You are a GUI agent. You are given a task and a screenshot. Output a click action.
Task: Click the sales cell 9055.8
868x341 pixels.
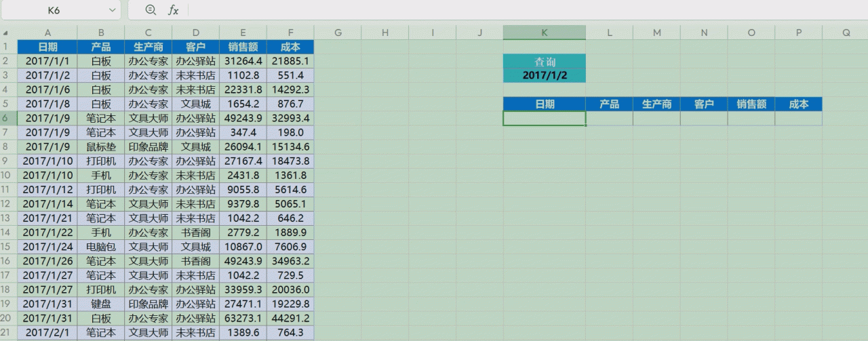click(243, 189)
